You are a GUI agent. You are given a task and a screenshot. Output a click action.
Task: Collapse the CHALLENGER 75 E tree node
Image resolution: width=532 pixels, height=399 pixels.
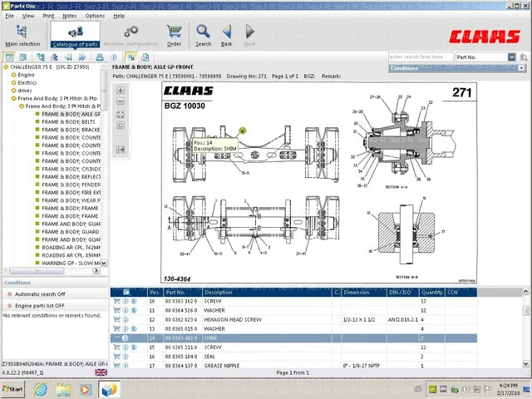coord(6,67)
